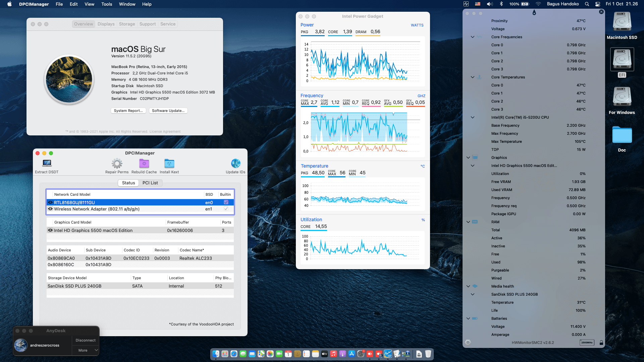This screenshot has height=362, width=644.
Task: Click the Spotlight search menu bar icon
Action: coord(587,4)
